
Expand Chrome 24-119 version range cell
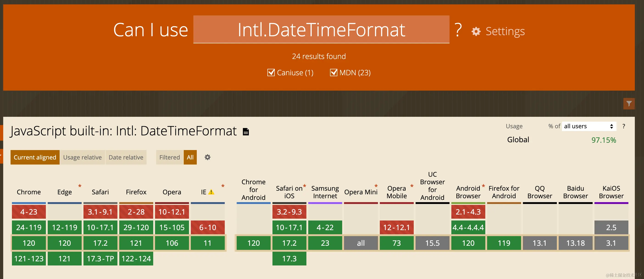coord(29,228)
